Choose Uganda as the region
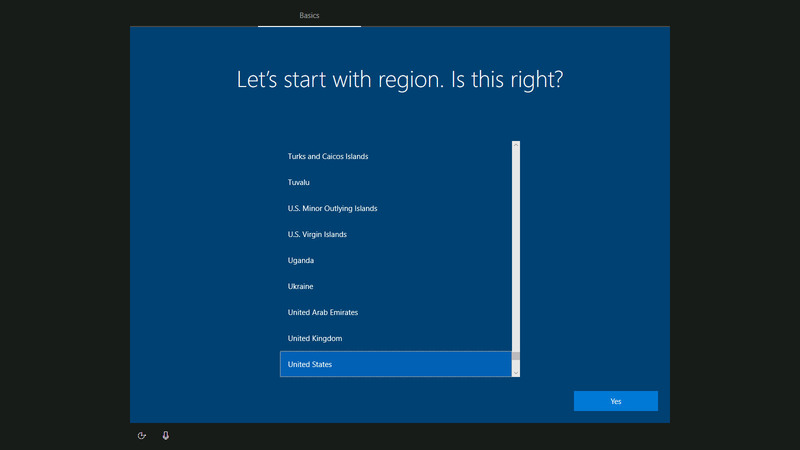800x450 pixels. (x=395, y=260)
